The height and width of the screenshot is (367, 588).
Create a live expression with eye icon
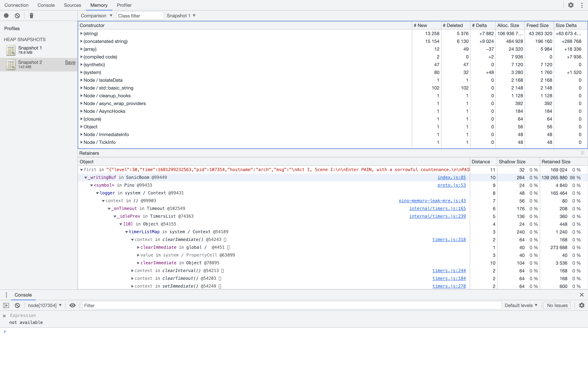(72, 305)
